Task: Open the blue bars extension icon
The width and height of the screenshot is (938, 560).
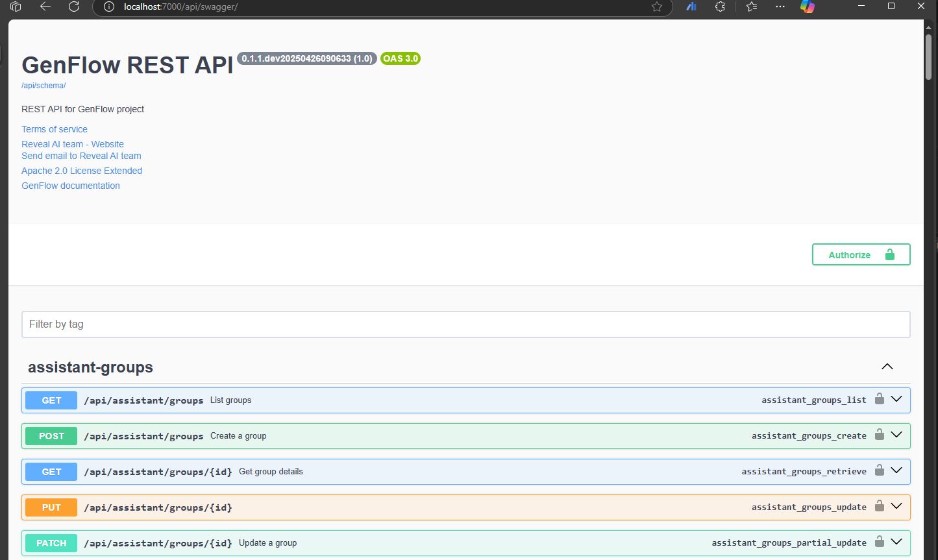Action: point(691,6)
